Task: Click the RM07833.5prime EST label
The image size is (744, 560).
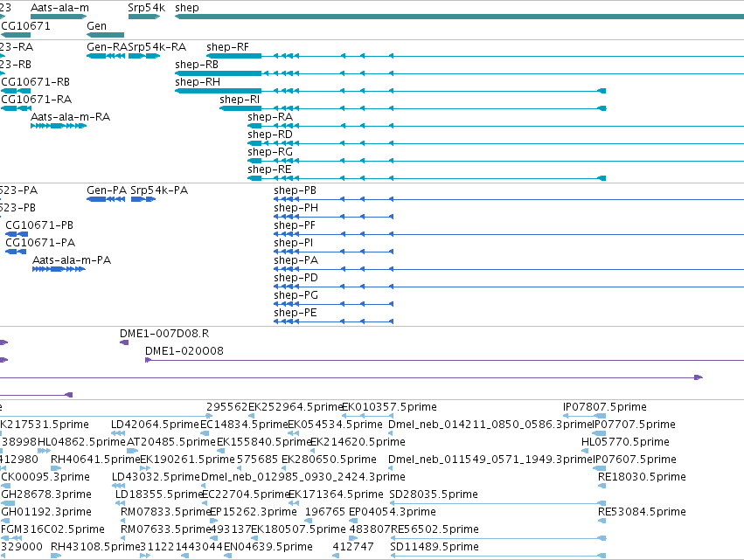Action: coord(165,512)
